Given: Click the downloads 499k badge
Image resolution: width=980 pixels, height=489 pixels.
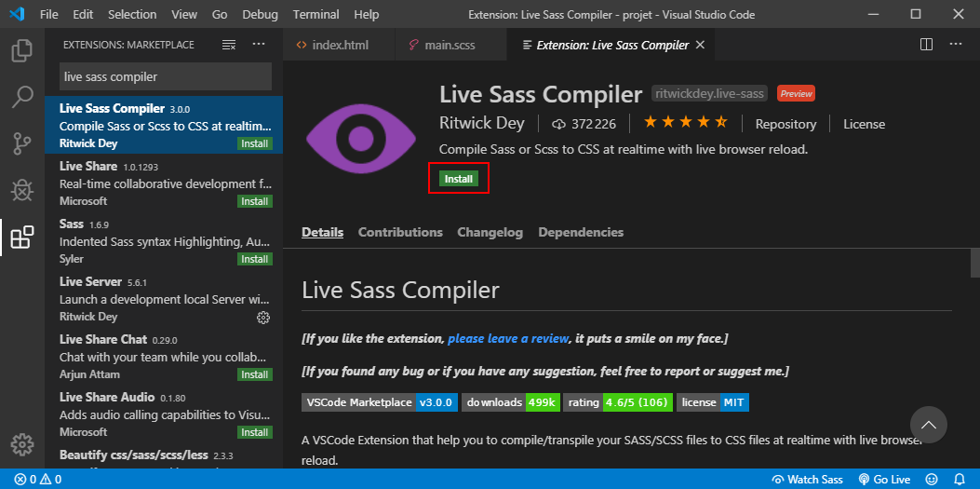Looking at the screenshot, I should tap(511, 402).
